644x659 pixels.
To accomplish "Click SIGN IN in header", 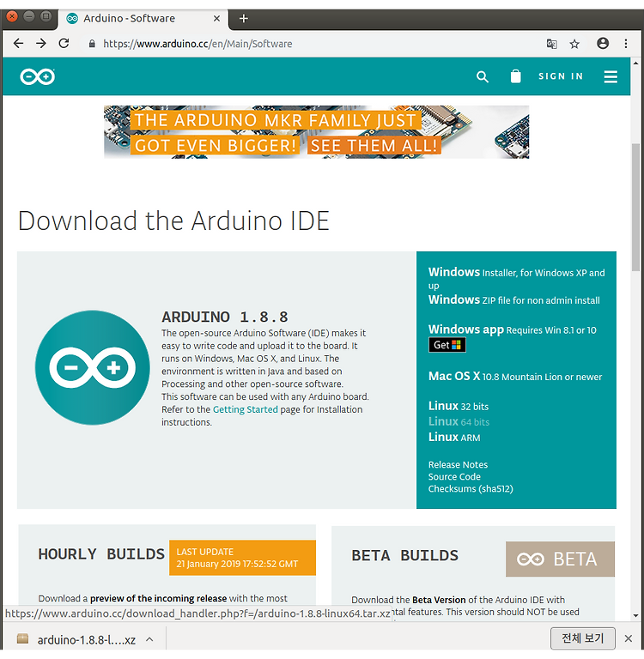I will coord(561,76).
